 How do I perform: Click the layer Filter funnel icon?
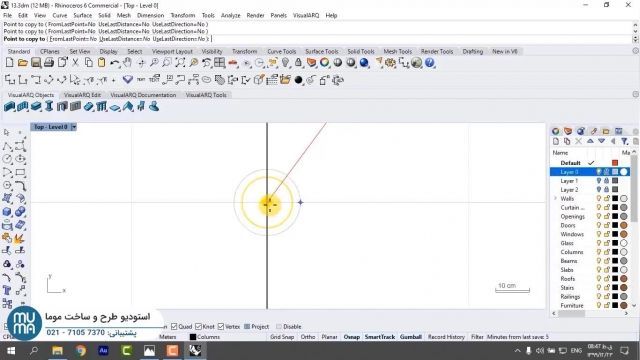(x=624, y=141)
